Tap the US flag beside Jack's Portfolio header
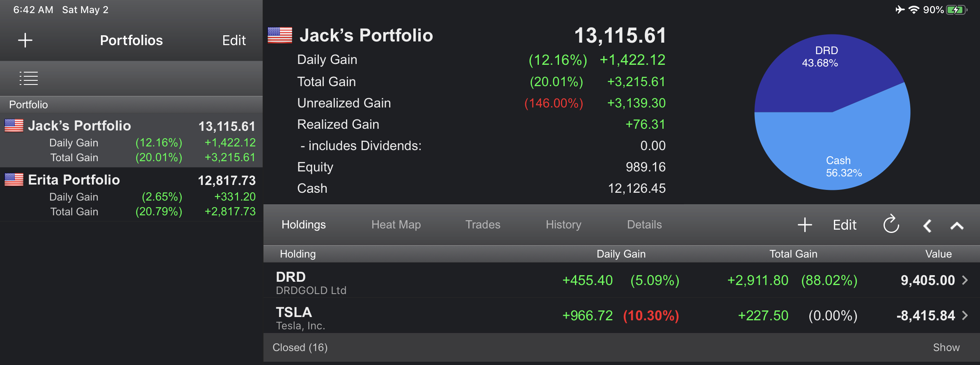The image size is (980, 365). click(x=280, y=35)
